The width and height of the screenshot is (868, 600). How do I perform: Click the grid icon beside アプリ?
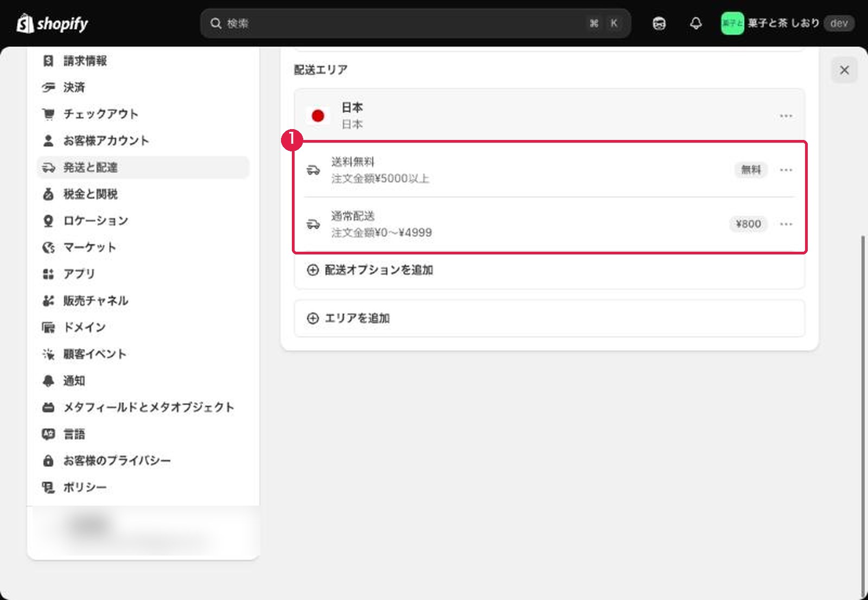point(48,273)
